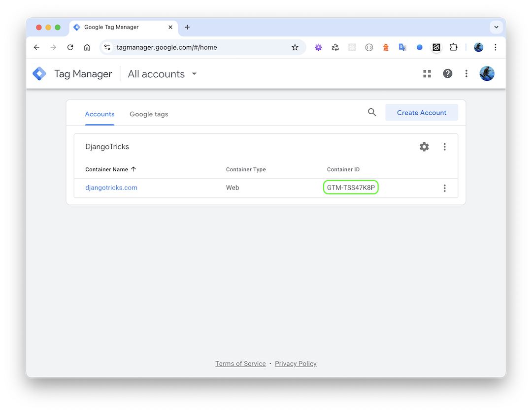Click the Container ID column header
This screenshot has width=532, height=412.
coord(343,169)
